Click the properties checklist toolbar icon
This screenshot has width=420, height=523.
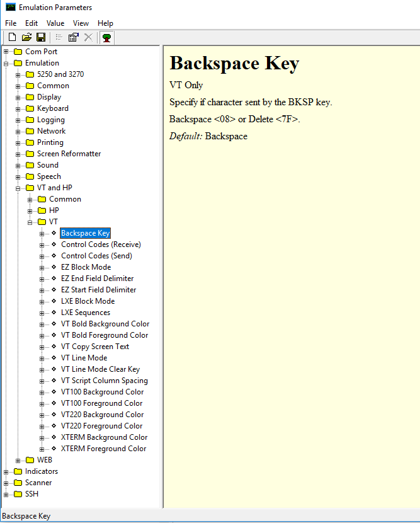coord(74,37)
